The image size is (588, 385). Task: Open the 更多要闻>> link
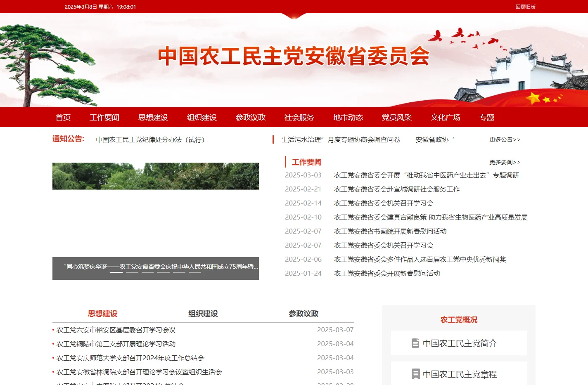click(505, 162)
